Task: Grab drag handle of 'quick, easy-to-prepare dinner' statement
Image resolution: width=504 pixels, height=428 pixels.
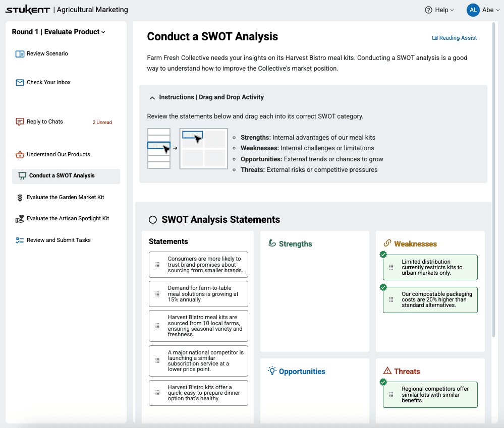Action: point(157,393)
